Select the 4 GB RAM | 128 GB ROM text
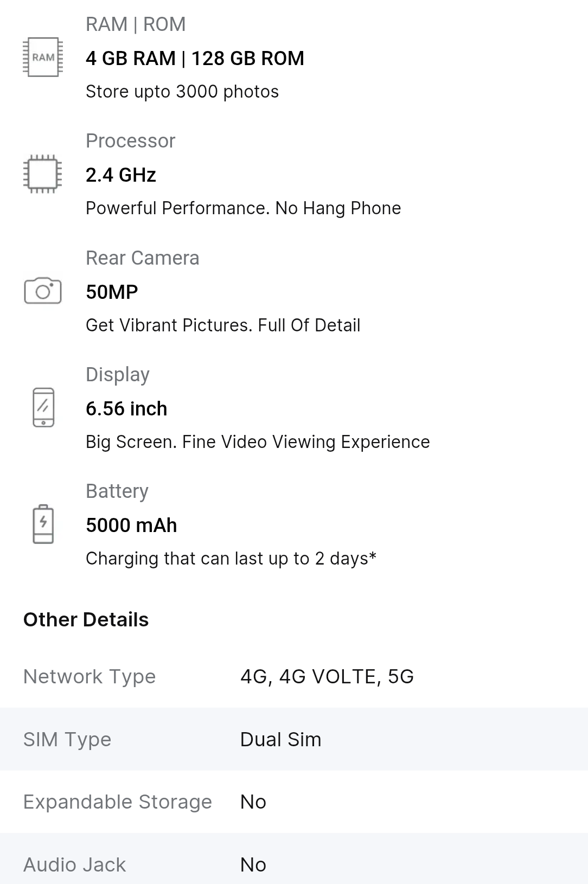Image resolution: width=588 pixels, height=884 pixels. tap(195, 58)
